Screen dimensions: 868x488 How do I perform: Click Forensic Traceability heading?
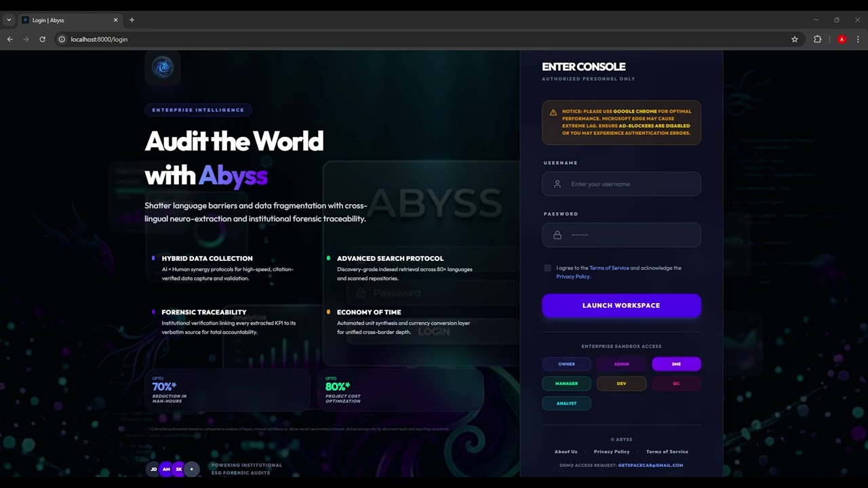(203, 312)
